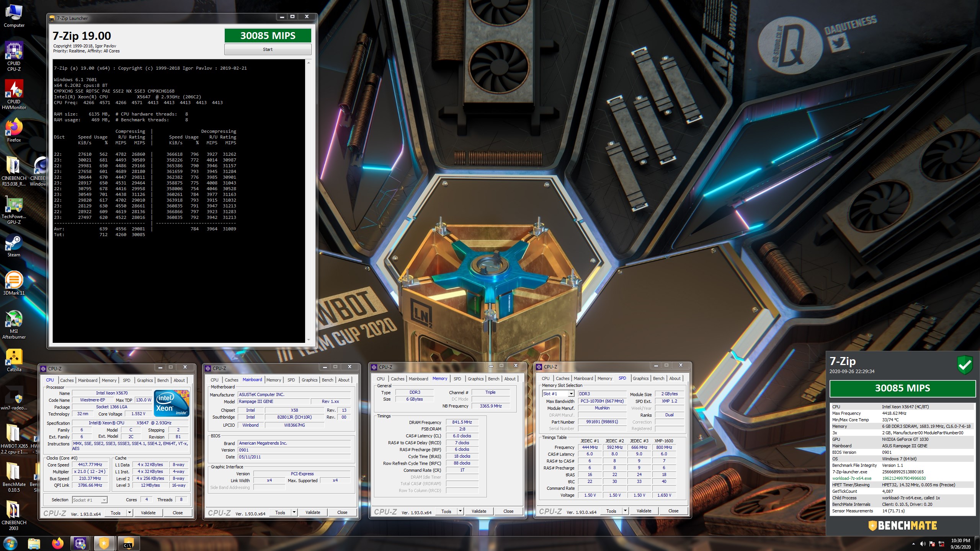Show hidden system tray icons
Image resolution: width=980 pixels, height=551 pixels.
pos(913,544)
